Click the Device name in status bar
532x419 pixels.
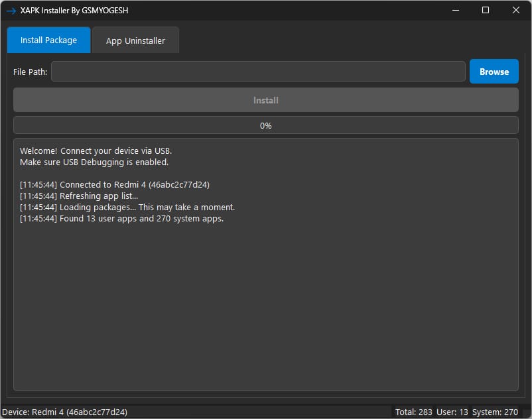tap(64, 412)
